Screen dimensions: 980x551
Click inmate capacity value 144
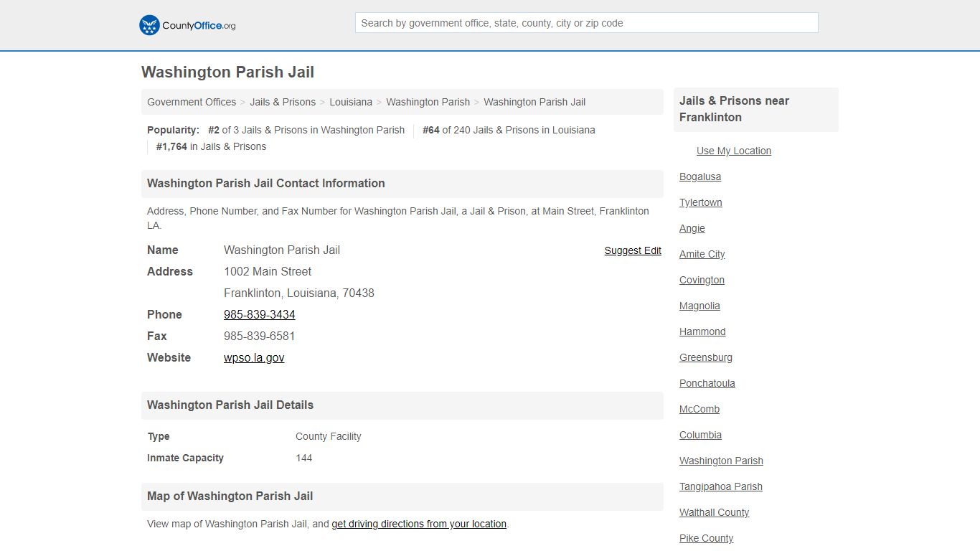[x=304, y=458]
